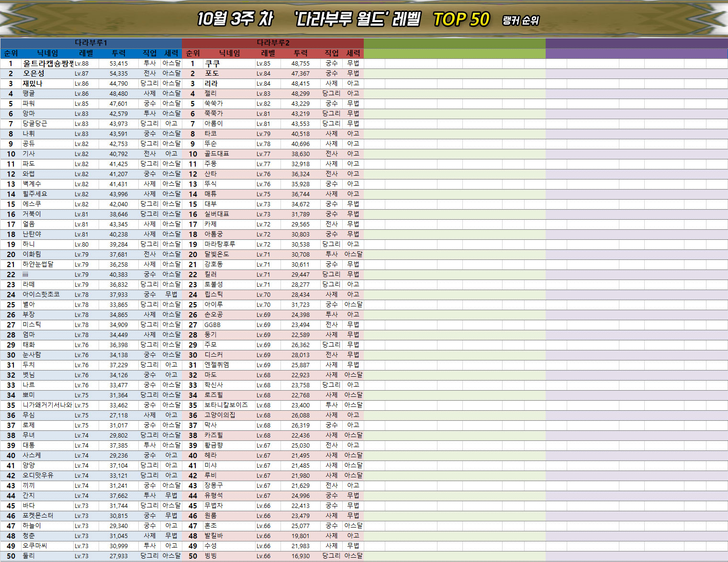This screenshot has width=728, height=562.
Task: Select the nickname cell 쿠쿠
Action: pyautogui.click(x=213, y=63)
